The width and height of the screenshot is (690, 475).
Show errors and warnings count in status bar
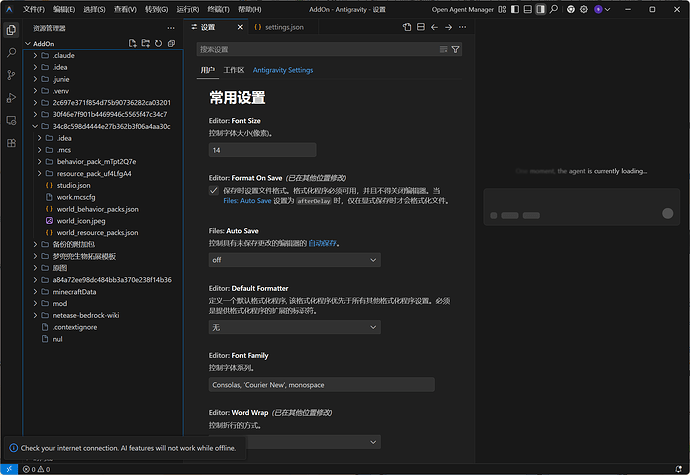point(37,469)
